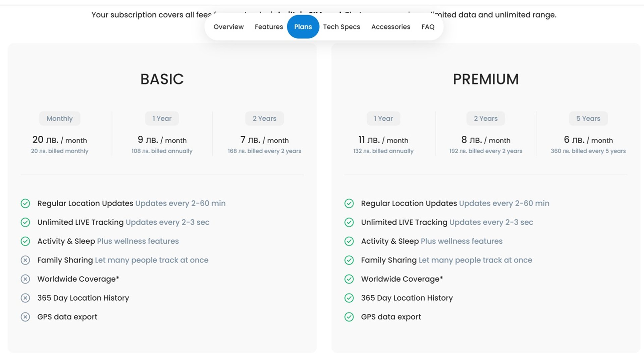
Task: Click Premium Regular Location Updates check icon
Action: 349,203
